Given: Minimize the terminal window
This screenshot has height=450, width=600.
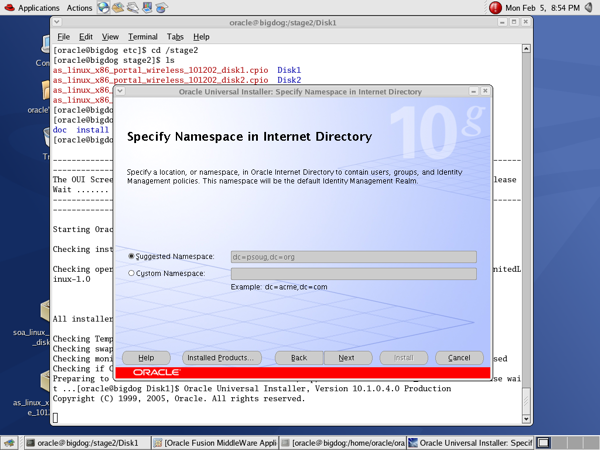Looking at the screenshot, I should tap(502, 22).
